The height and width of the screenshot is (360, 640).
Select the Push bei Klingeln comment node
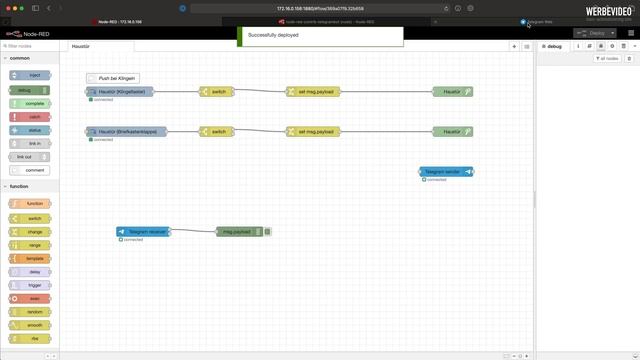pyautogui.click(x=113, y=78)
